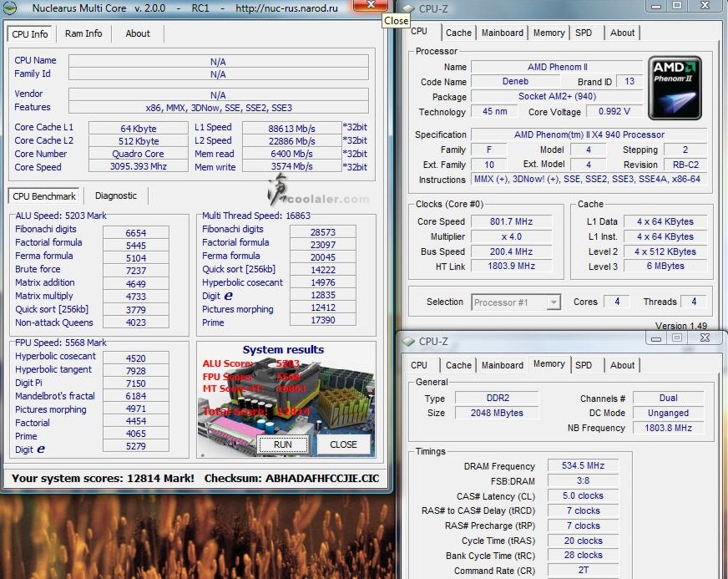Click the Core Number value Quadro Core

pos(139,154)
